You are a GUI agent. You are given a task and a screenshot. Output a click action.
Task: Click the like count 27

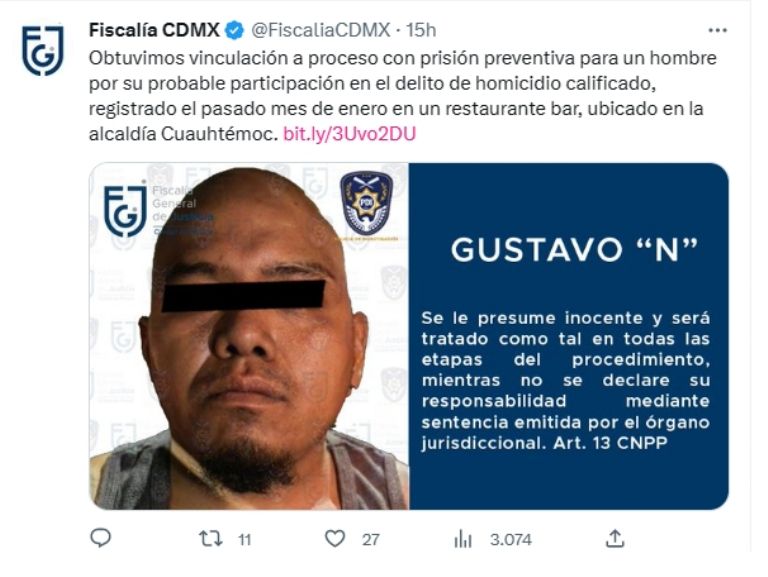pos(370,540)
